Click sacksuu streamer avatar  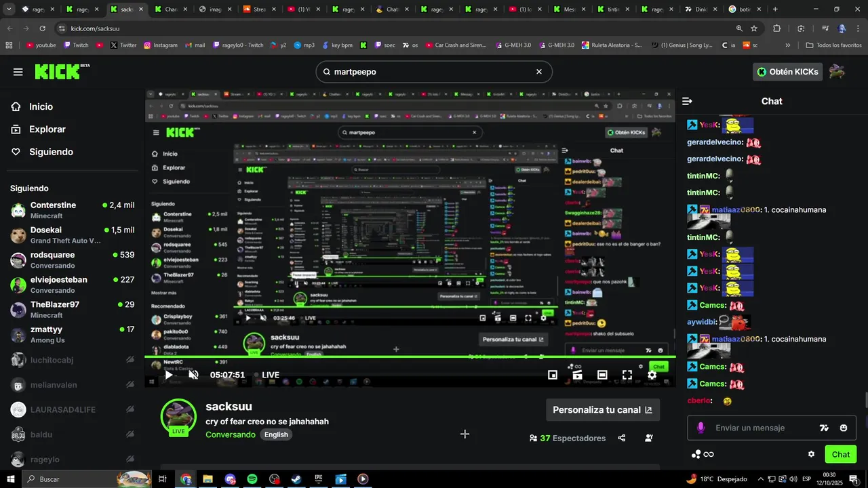178,416
